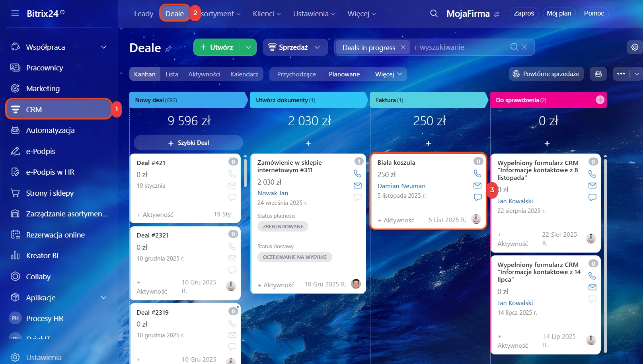
Task: Open the Klienci top menu
Action: (267, 14)
